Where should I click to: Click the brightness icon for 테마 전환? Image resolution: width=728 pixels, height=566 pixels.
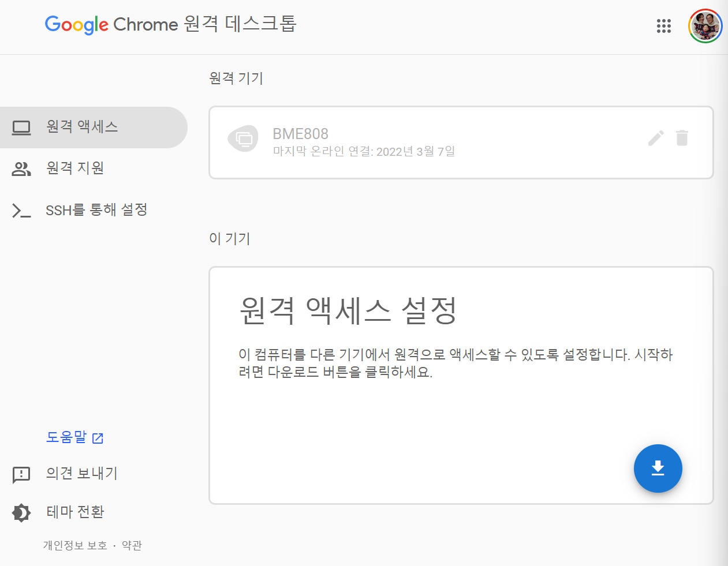point(21,512)
